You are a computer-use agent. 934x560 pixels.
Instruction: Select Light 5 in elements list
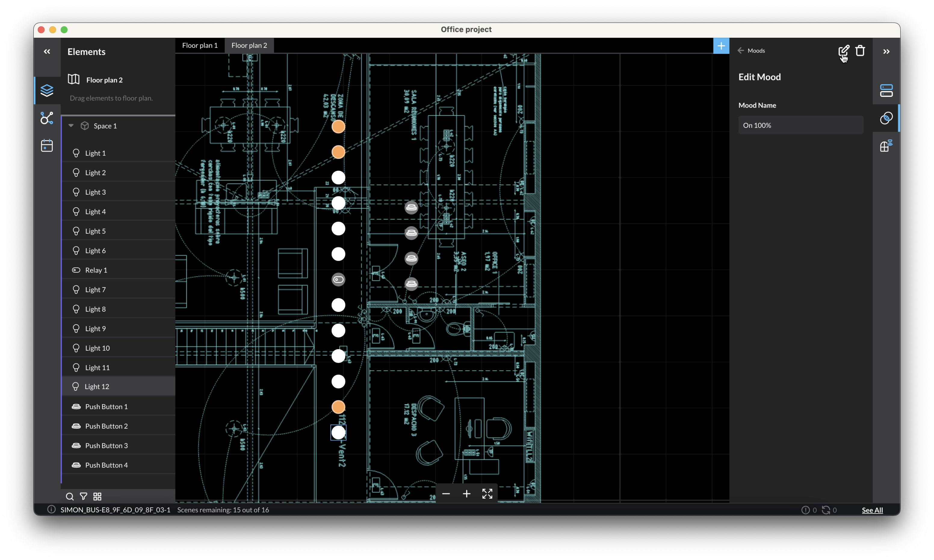(119, 231)
